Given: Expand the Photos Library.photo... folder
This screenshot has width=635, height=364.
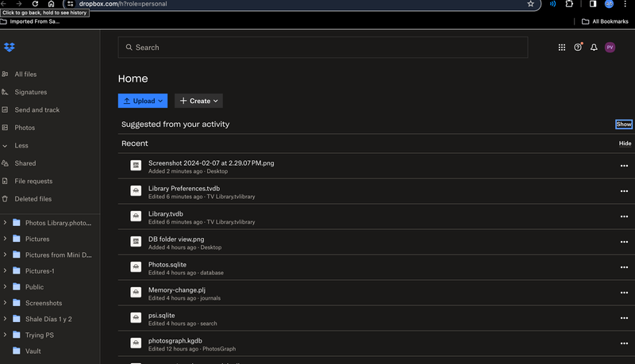Looking at the screenshot, I should (5, 222).
